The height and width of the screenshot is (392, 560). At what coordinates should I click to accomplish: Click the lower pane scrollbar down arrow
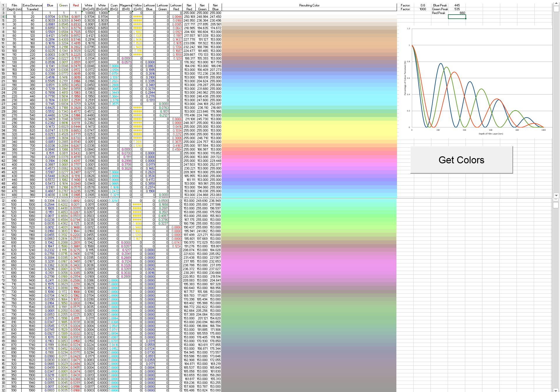(556, 390)
